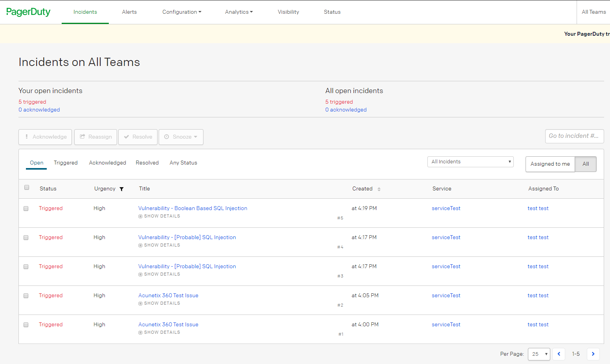Open the Analytics dropdown menu
Image resolution: width=610 pixels, height=364 pixels.
click(x=239, y=12)
